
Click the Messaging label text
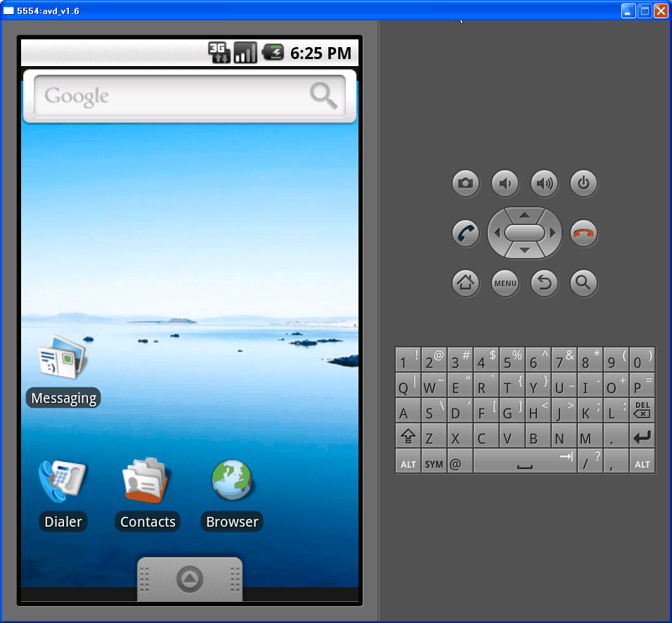point(63,398)
